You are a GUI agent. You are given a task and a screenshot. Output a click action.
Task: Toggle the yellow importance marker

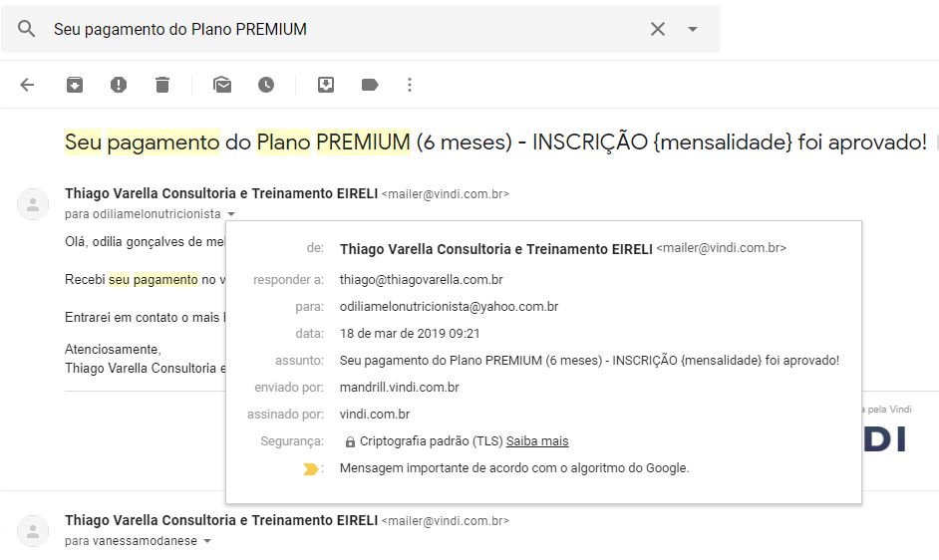coord(311,468)
